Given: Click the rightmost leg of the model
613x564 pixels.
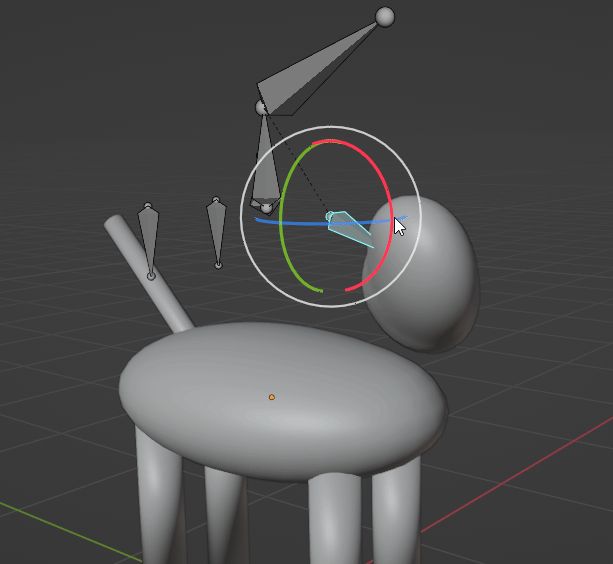Looking at the screenshot, I should coord(397,520).
